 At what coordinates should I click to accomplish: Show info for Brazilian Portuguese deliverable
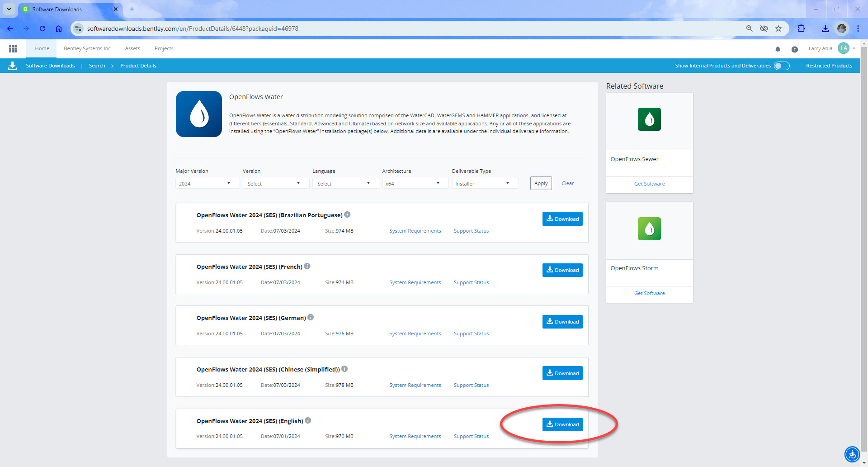pos(347,214)
